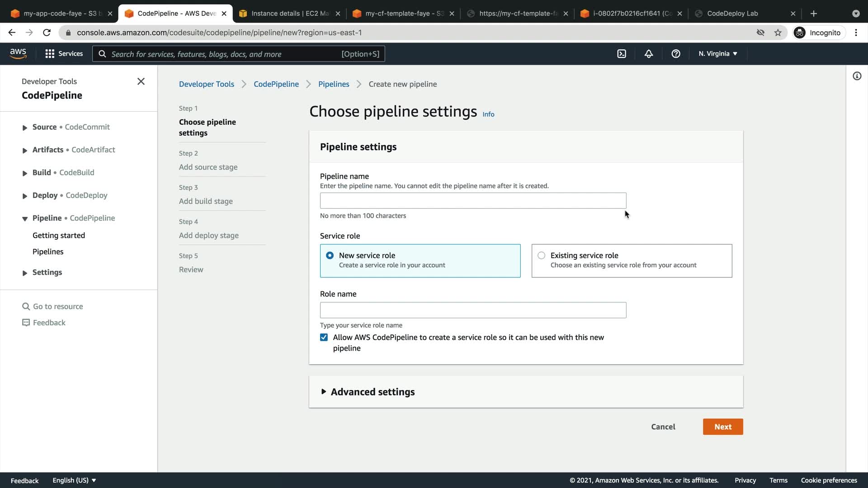Close the Developer Tools side panel
The image size is (868, 488).
[141, 81]
